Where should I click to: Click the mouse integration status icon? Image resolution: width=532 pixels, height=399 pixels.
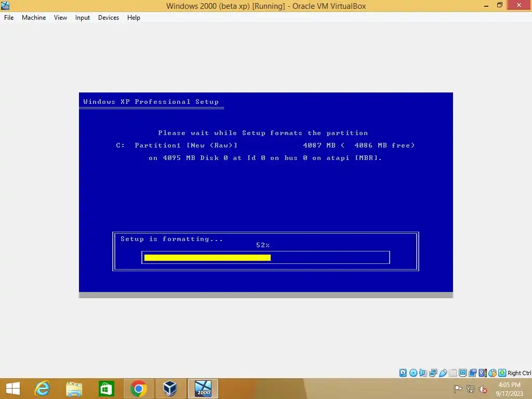click(x=493, y=373)
